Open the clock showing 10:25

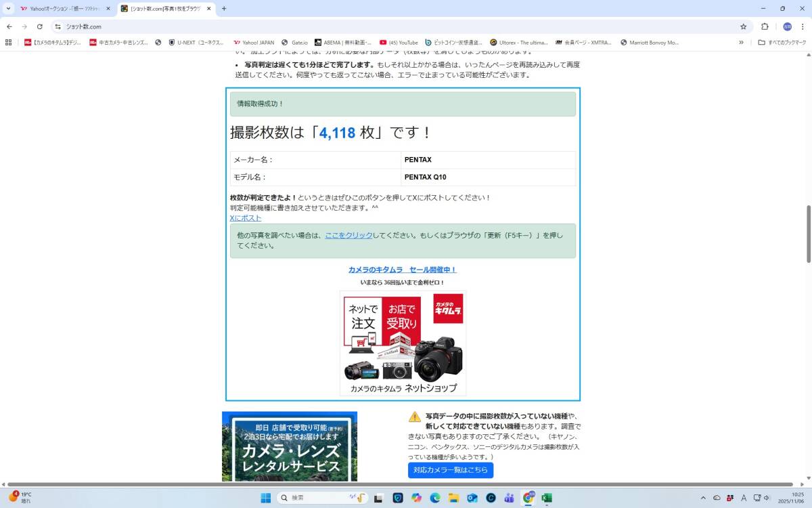(790, 498)
